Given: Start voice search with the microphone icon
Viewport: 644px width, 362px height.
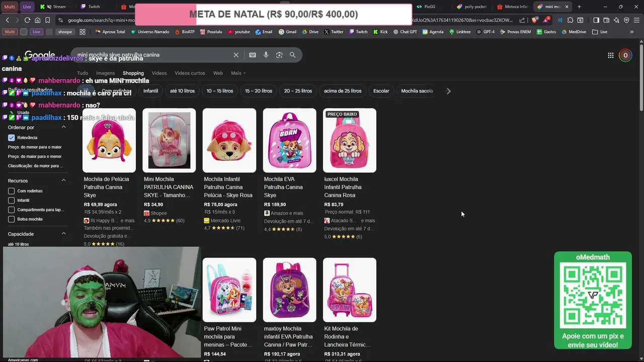Looking at the screenshot, I should 266,55.
